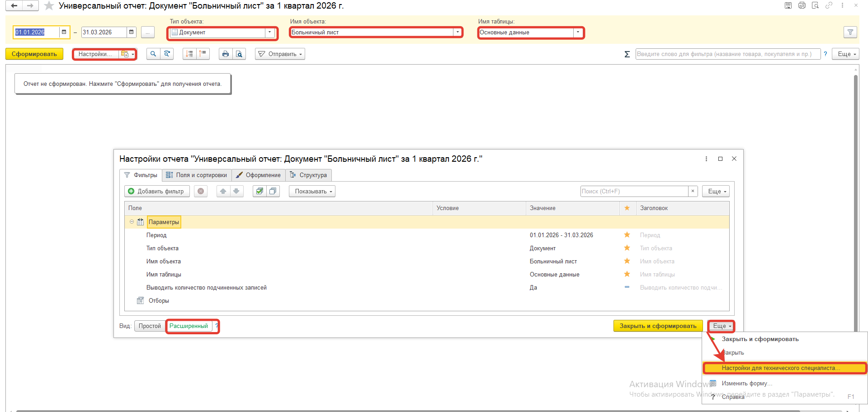Expand the Тип объекта dropdown
The image size is (868, 412).
[270, 32]
